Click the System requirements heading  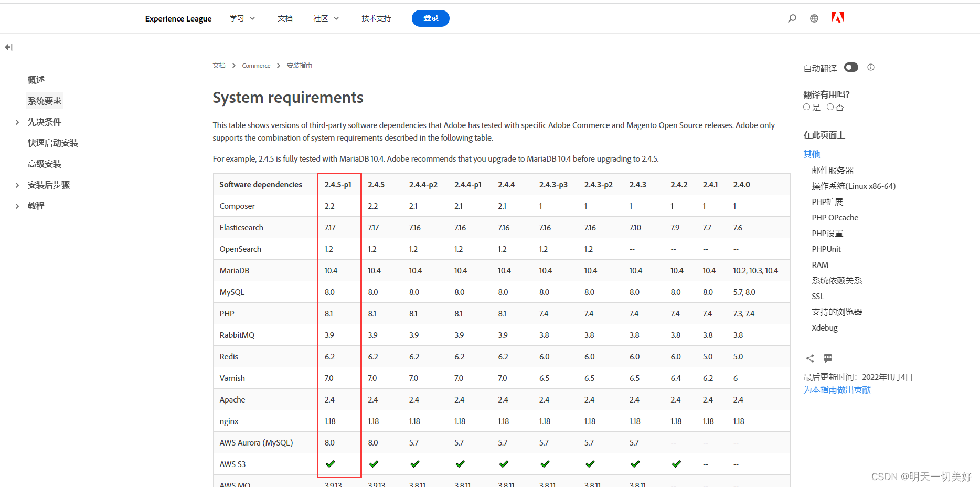(288, 98)
